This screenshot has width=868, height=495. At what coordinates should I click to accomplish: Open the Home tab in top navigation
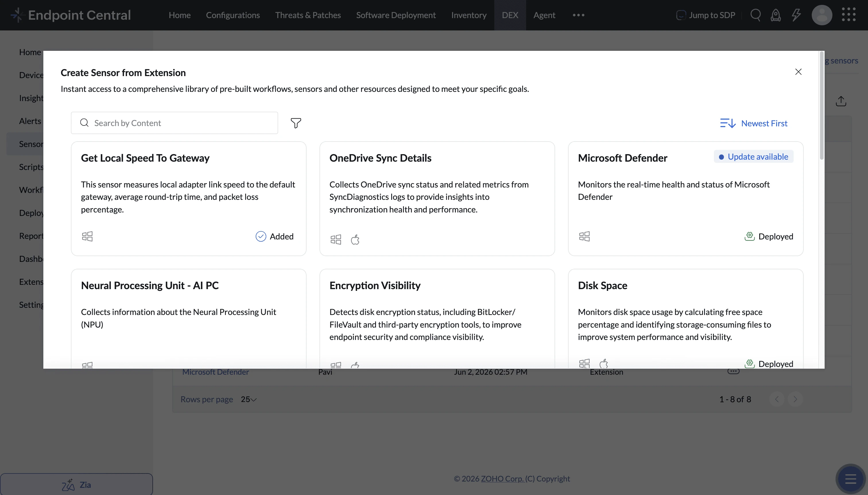click(x=179, y=15)
